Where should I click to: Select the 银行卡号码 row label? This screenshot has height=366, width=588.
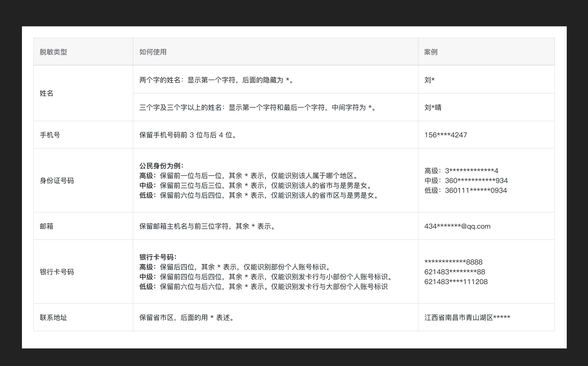coord(57,272)
